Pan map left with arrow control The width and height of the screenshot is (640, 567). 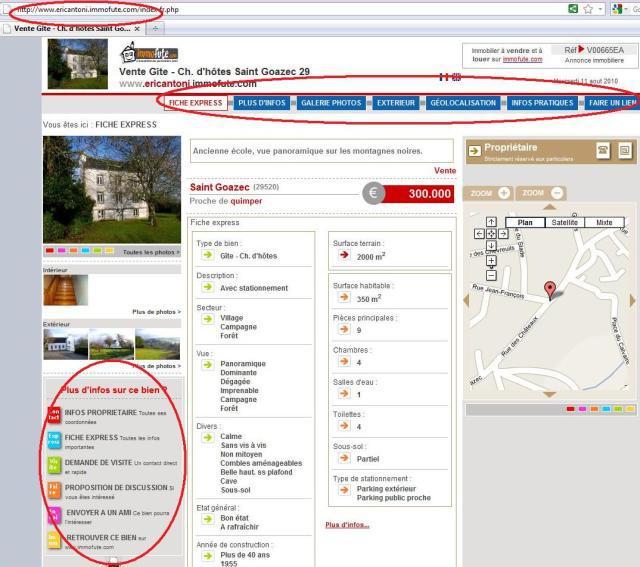point(479,234)
